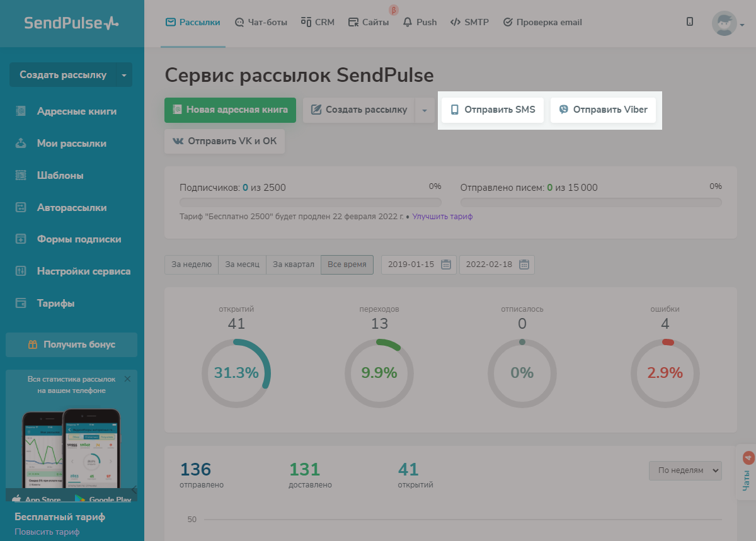Image resolution: width=756 pixels, height=541 pixels.
Task: Click the Templates sidebar icon
Action: point(21,176)
